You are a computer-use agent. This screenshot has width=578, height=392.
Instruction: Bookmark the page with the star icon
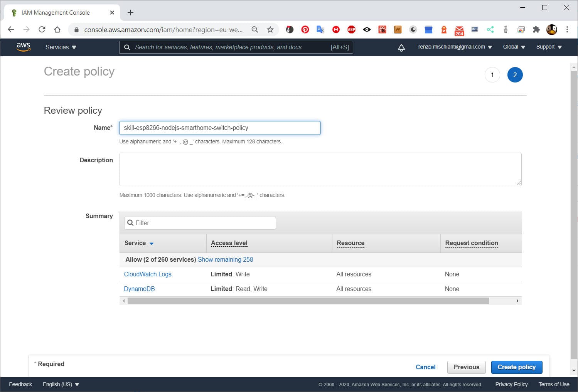[270, 29]
